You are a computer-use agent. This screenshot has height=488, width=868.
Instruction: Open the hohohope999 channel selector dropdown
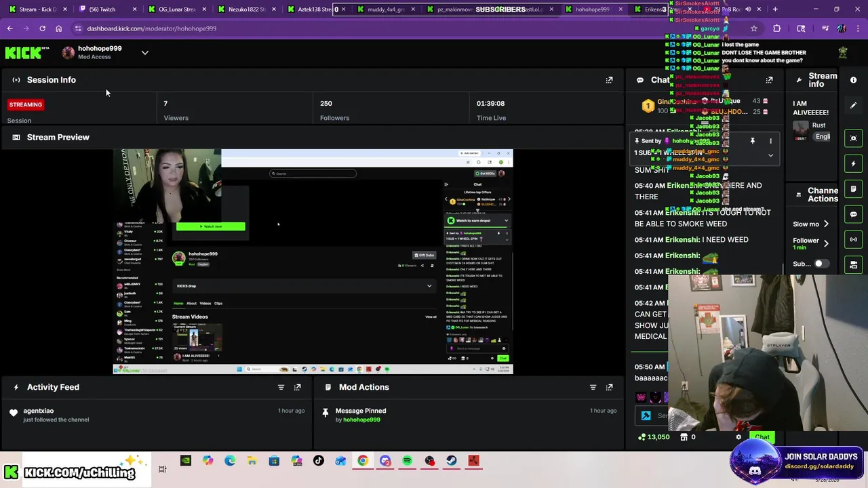point(144,53)
